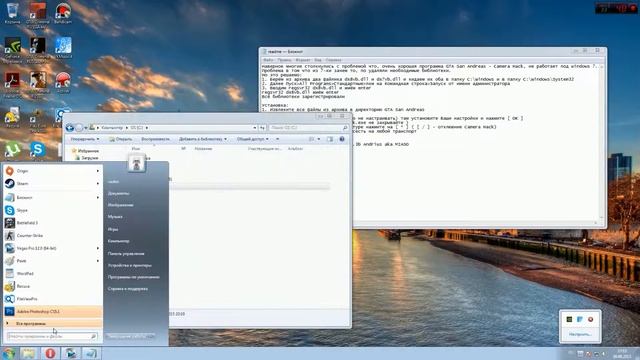Open Изображения in the Start menu
Viewport: 640px width, 360px height.
tap(121, 205)
